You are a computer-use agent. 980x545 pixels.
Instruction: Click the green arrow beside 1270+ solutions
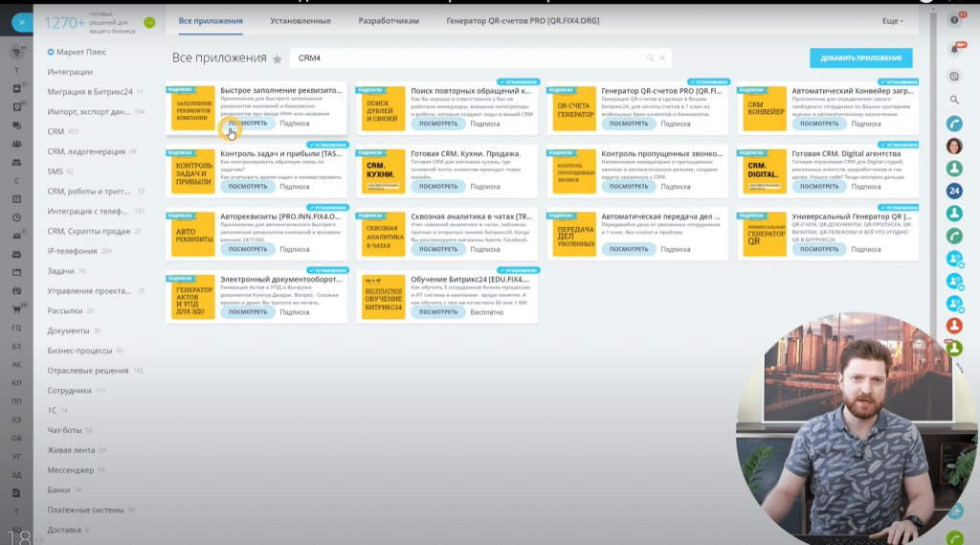(x=149, y=23)
